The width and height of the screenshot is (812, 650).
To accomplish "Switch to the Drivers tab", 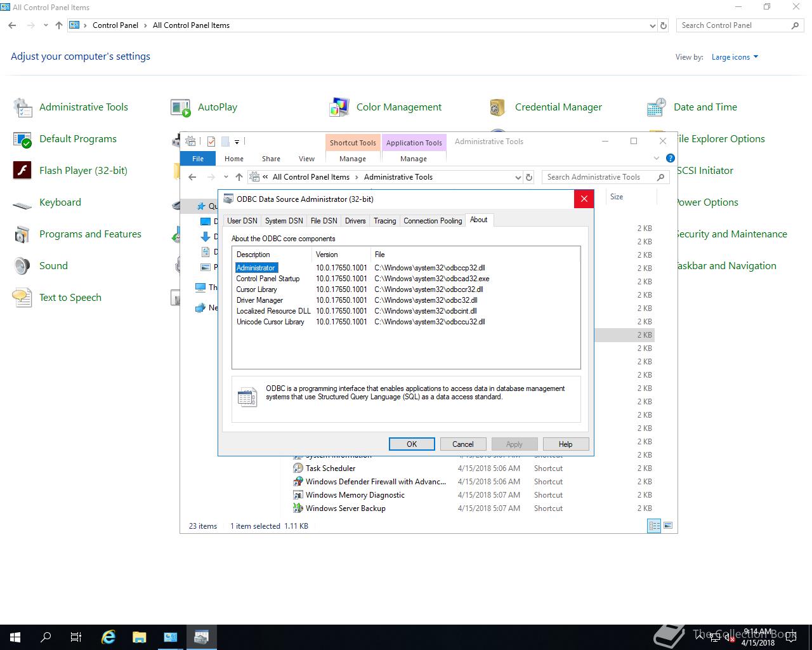I will click(355, 221).
